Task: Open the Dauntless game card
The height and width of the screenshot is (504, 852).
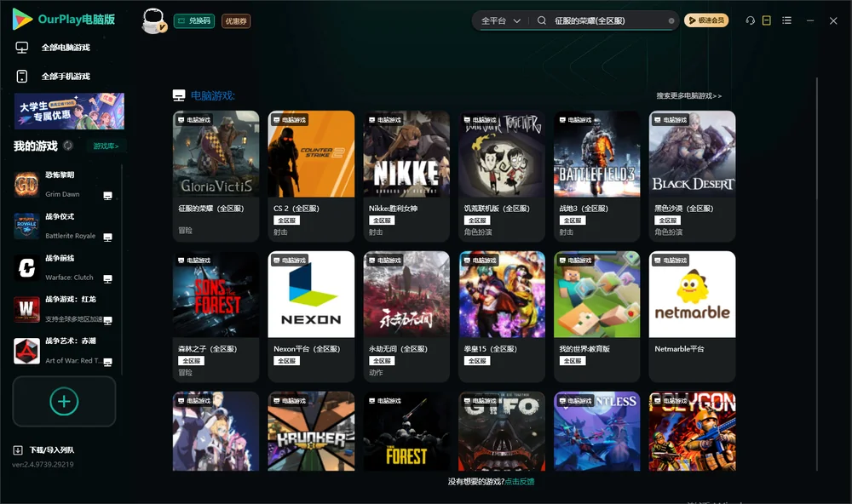Action: (x=596, y=432)
